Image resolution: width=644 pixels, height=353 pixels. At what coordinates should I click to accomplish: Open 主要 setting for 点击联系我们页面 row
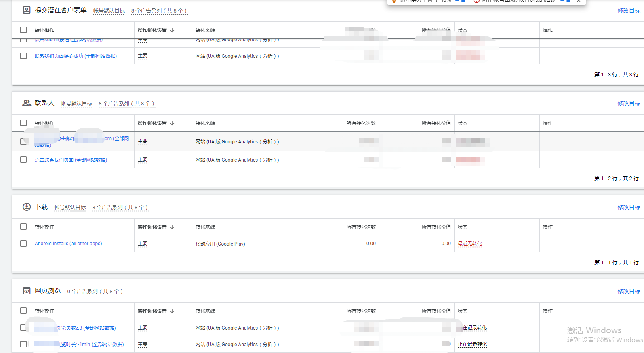143,160
